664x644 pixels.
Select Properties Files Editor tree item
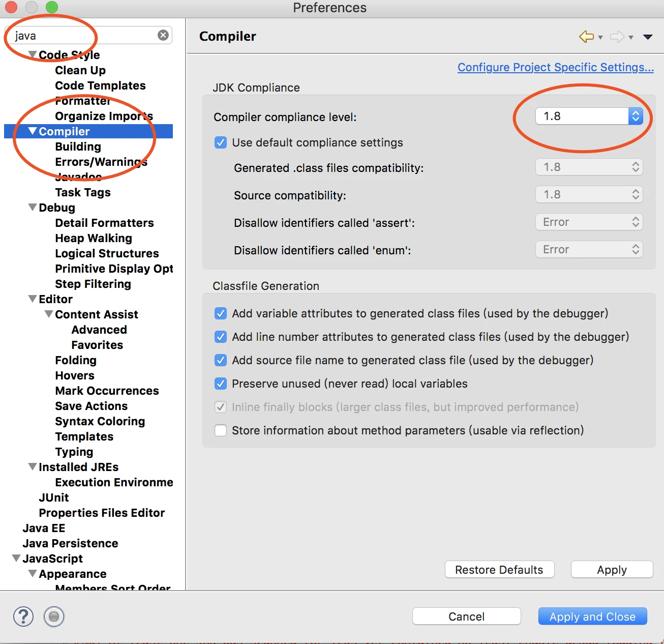coord(102,513)
